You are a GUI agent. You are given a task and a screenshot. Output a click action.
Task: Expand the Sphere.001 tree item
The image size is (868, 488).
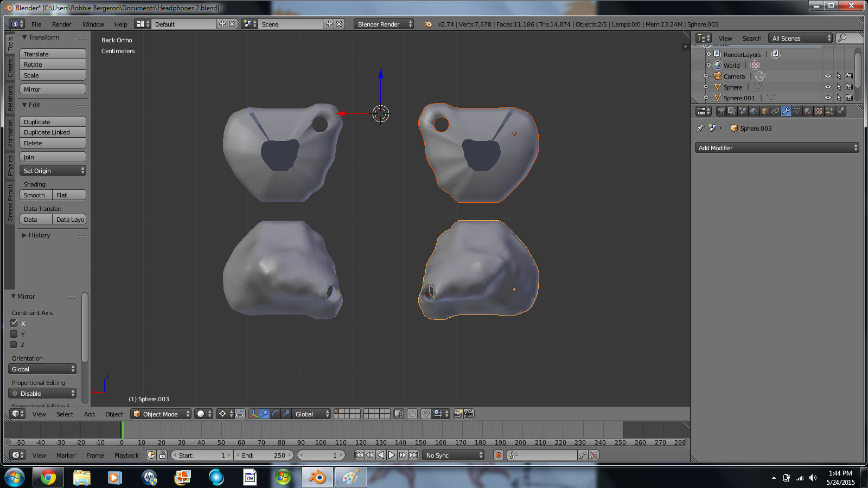pyautogui.click(x=706, y=98)
